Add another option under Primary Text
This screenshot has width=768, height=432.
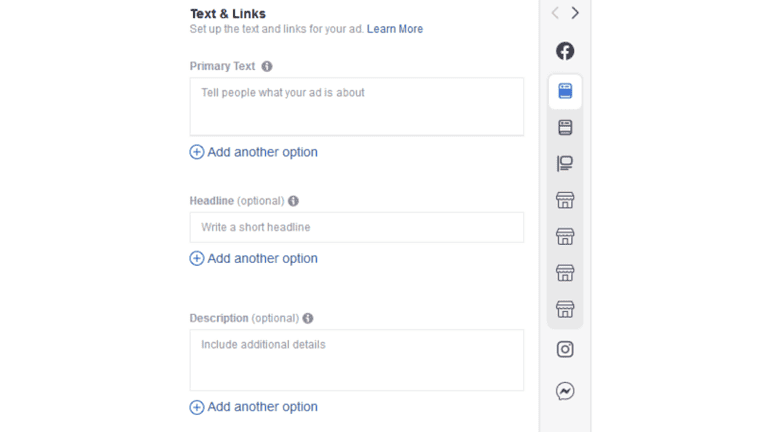point(254,152)
